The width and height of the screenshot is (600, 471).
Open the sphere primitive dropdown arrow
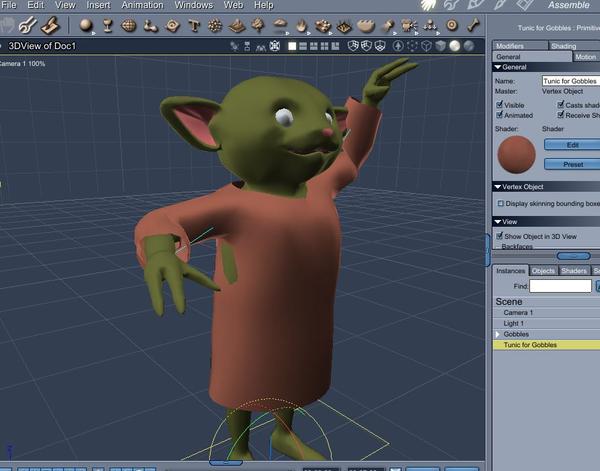point(94,33)
